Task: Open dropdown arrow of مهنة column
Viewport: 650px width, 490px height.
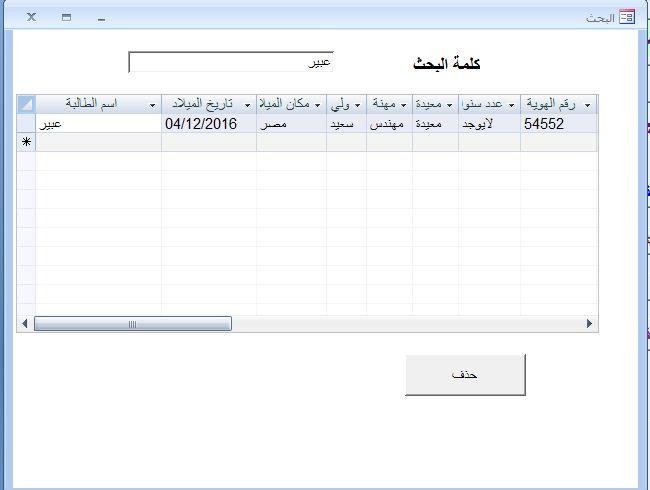Action: click(x=403, y=105)
